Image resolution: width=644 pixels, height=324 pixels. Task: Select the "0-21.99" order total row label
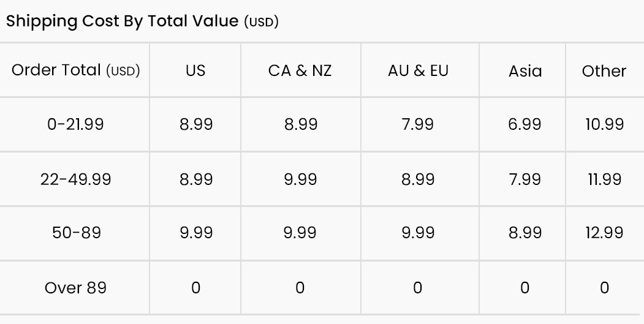75,124
